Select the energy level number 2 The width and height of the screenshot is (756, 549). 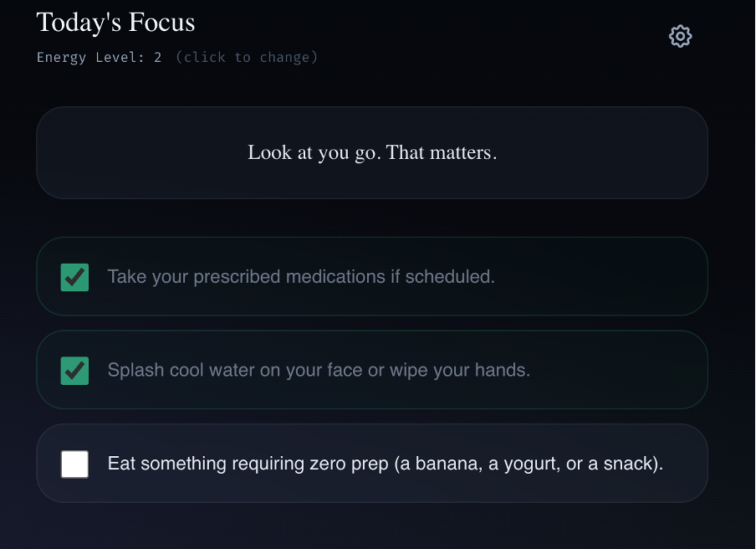[158, 58]
